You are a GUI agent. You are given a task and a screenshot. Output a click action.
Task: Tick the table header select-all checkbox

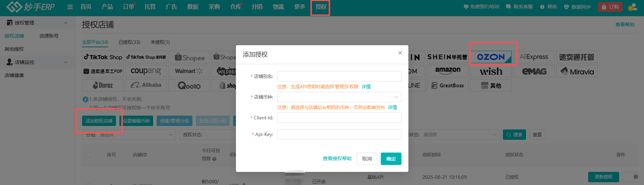tap(88, 155)
